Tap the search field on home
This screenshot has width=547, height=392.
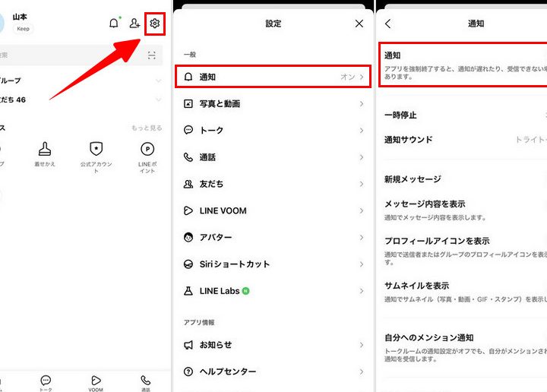coord(81,55)
